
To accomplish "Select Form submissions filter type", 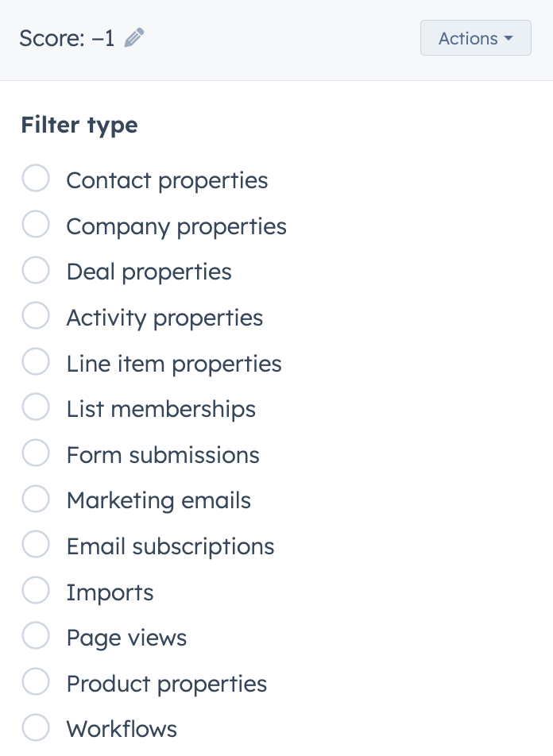I will 36,454.
